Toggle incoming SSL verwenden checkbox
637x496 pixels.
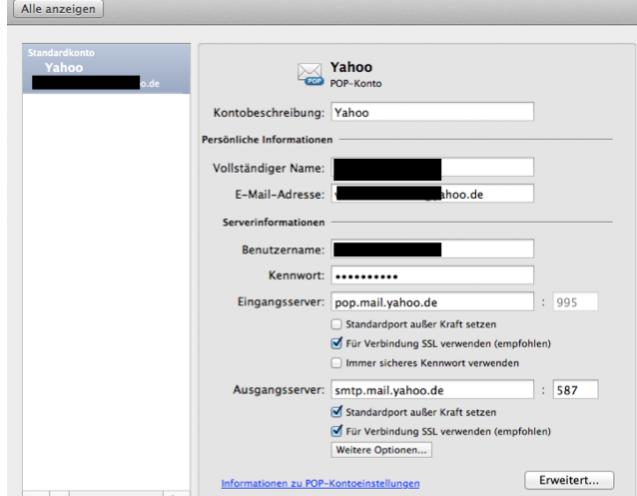click(336, 343)
